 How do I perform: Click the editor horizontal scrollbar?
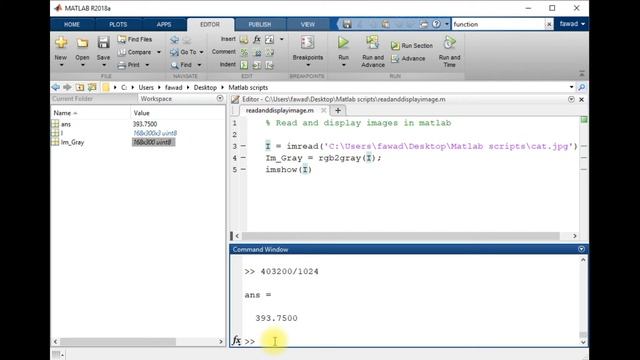400,236
